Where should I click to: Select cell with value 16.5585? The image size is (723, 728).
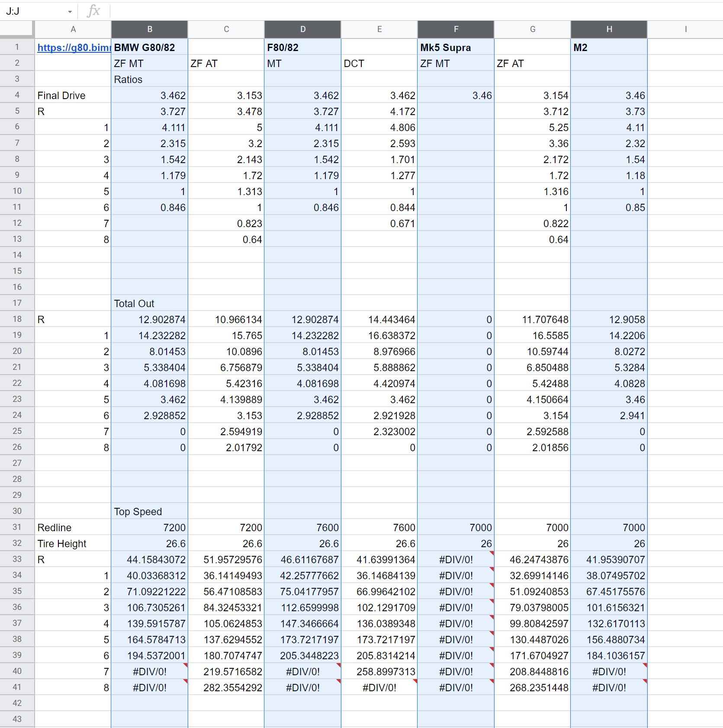(533, 335)
